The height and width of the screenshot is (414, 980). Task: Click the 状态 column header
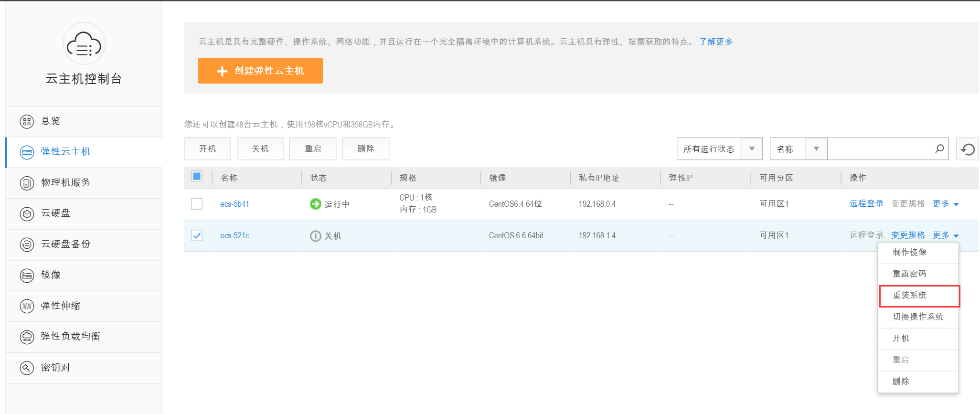319,178
